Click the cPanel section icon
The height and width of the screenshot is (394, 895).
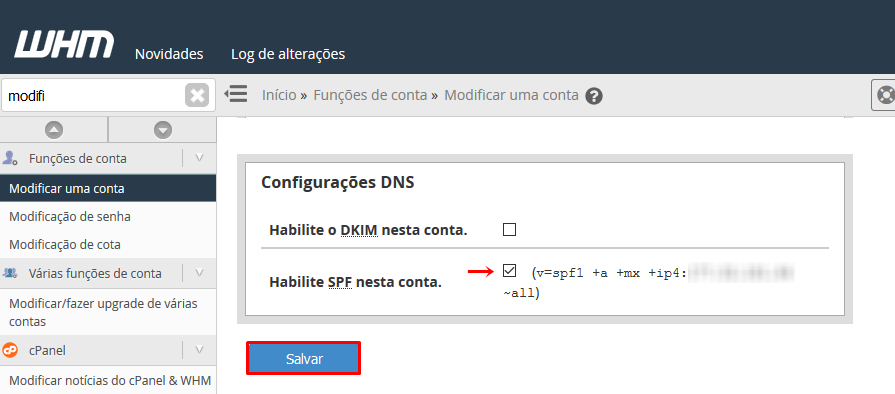10,350
